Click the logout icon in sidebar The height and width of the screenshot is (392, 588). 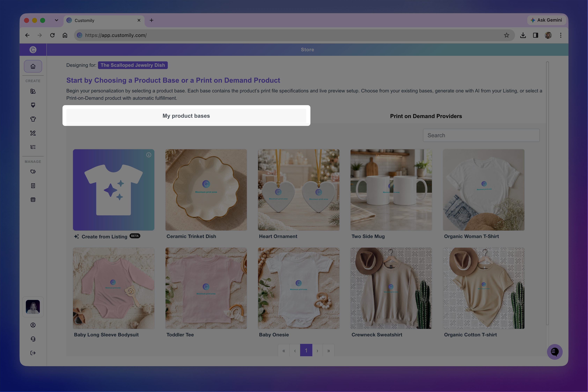(33, 353)
